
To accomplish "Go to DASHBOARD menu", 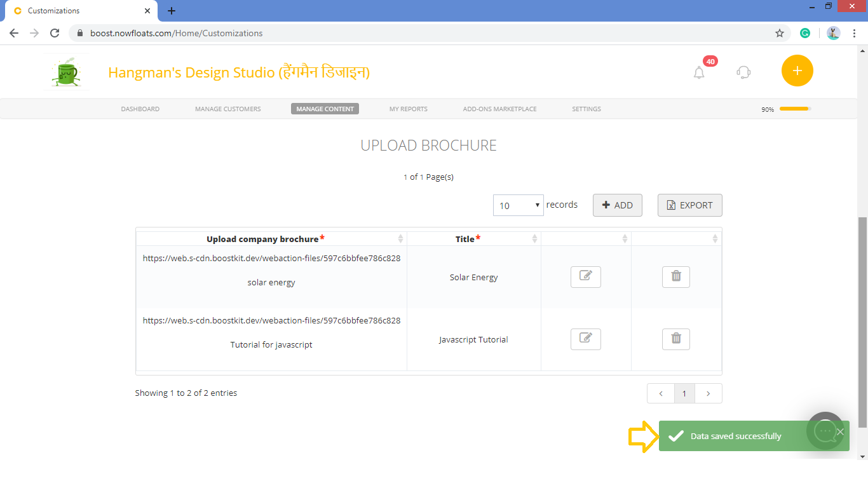I will (140, 109).
